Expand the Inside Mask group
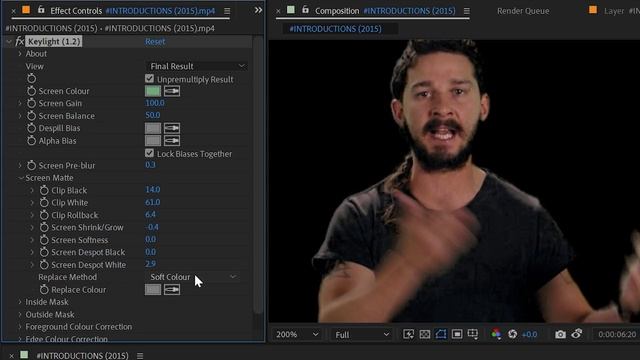This screenshot has width=640, height=360. [20, 302]
